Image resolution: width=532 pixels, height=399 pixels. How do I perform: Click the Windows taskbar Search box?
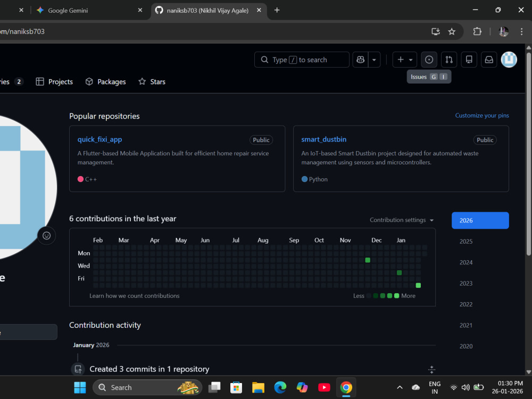tap(147, 387)
